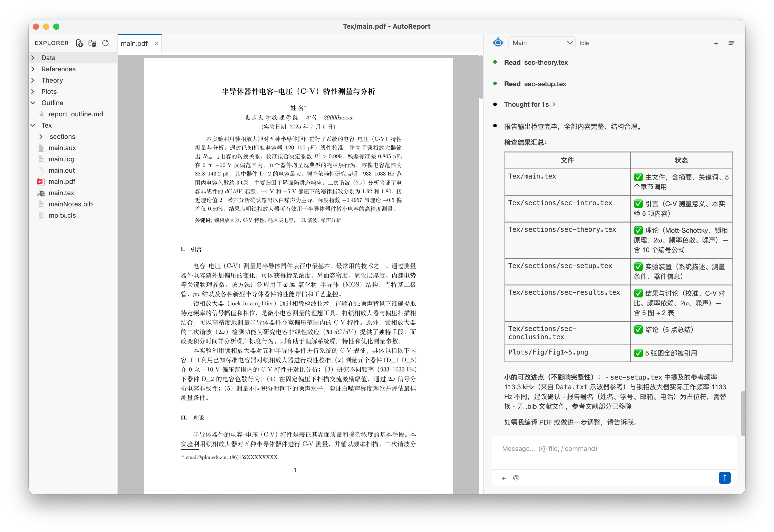The width and height of the screenshot is (774, 532).
Task: Click the New File icon in Explorer
Action: pos(79,43)
